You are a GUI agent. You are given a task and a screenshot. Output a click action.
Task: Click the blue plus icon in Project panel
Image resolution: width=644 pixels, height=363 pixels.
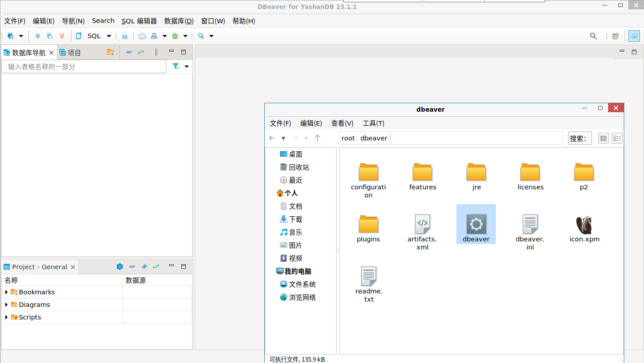pos(144,267)
